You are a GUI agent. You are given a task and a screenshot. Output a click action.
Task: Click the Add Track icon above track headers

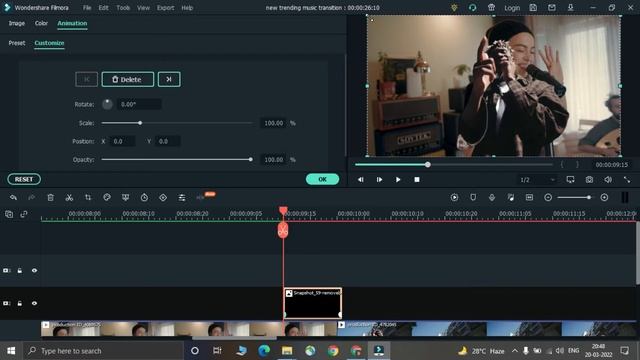coord(9,214)
